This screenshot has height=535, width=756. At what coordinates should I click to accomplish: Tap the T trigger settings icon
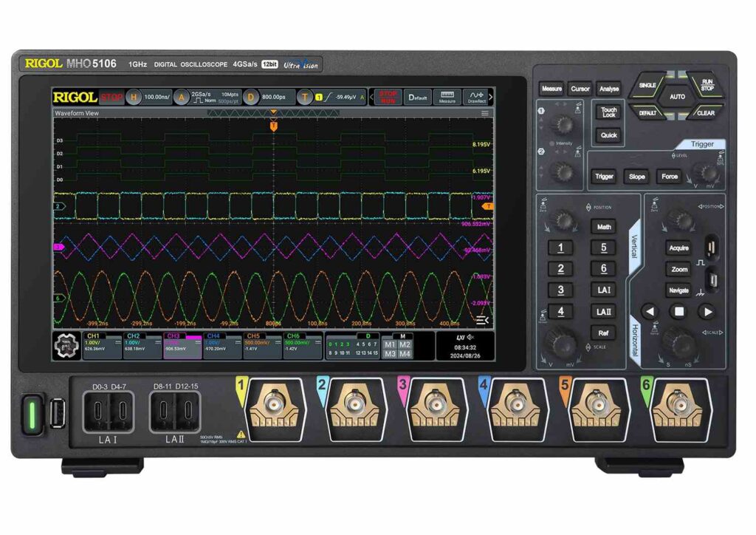pos(304,98)
